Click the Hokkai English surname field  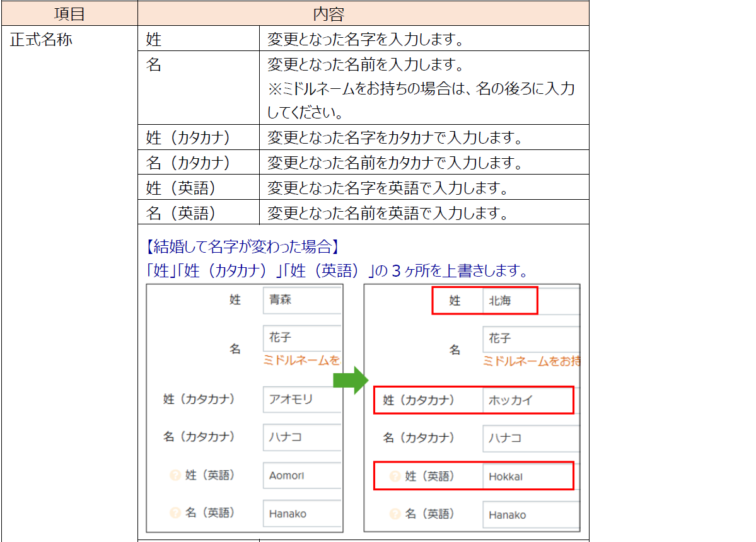click(531, 476)
